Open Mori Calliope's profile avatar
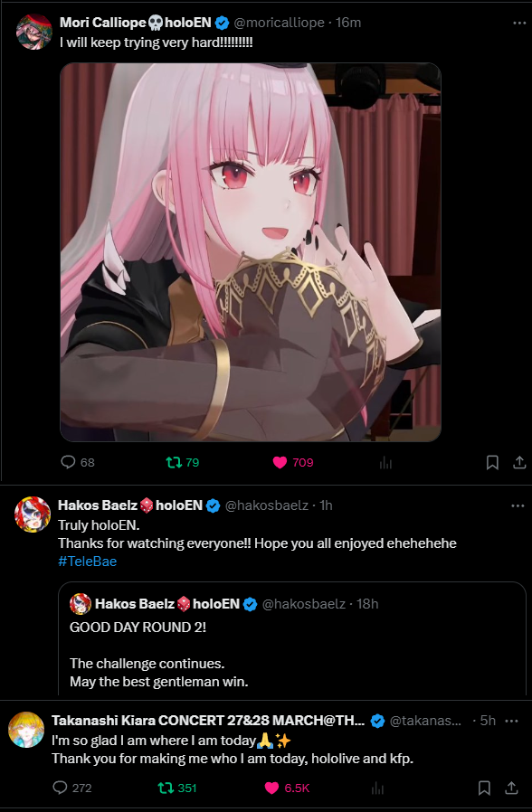Screen dimensions: 532x812 [34, 32]
